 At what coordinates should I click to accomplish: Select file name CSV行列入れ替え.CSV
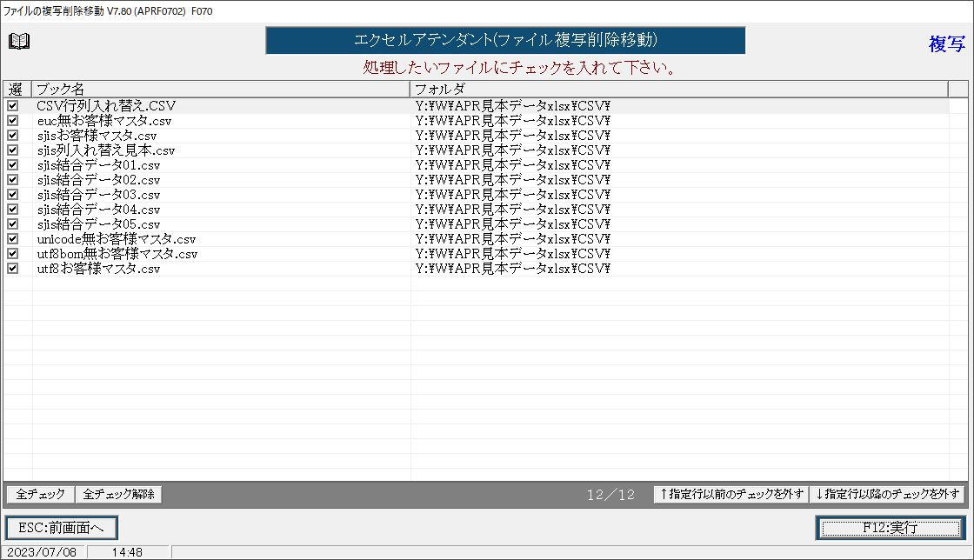coord(106,106)
